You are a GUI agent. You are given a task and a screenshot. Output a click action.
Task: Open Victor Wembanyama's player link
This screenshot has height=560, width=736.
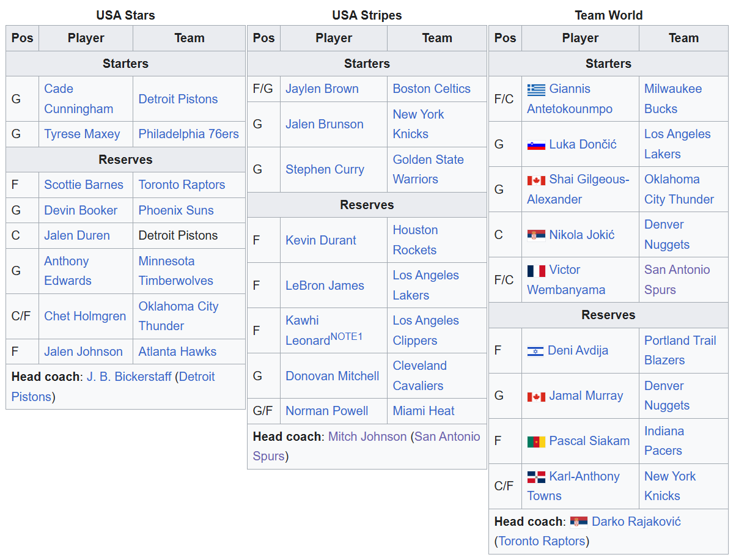coord(566,280)
